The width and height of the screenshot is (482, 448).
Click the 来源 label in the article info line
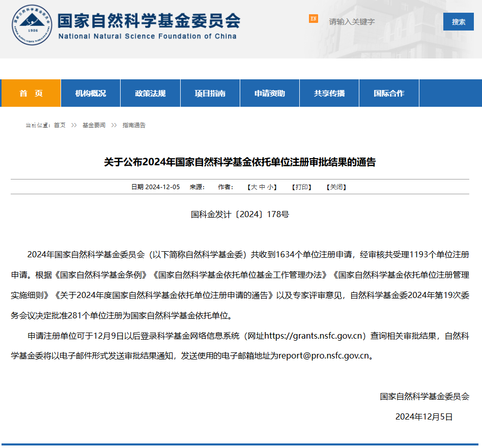[197, 187]
